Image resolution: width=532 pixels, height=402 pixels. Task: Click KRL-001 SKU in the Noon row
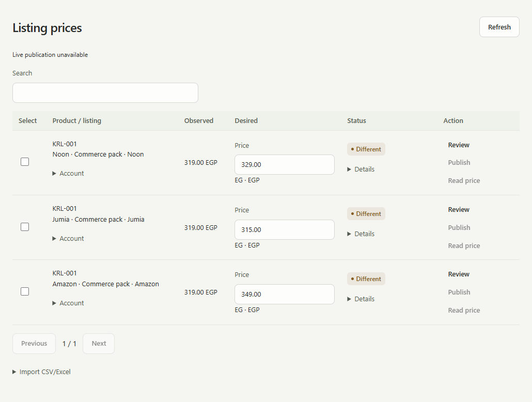[x=65, y=144]
